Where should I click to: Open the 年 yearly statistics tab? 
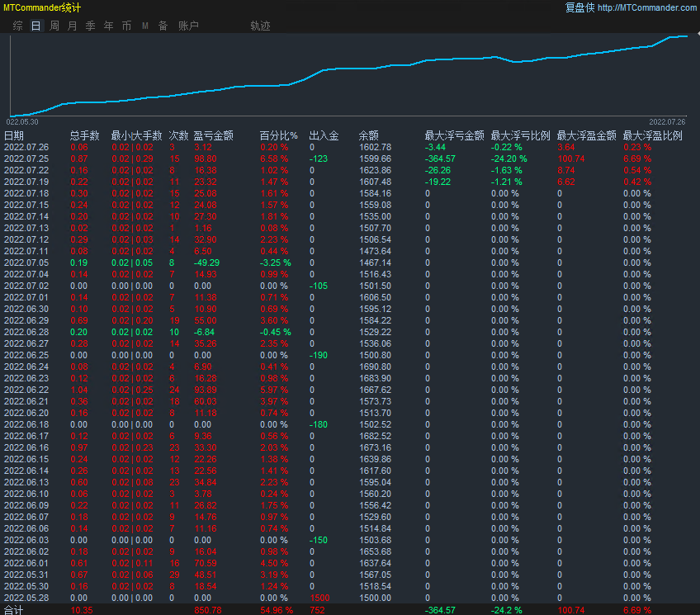(x=109, y=26)
